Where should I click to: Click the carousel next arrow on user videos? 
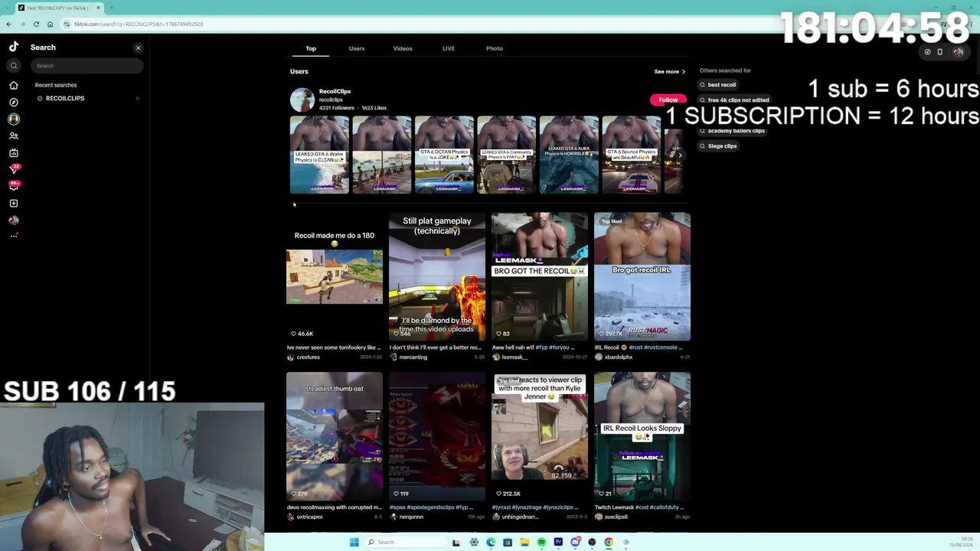(680, 155)
